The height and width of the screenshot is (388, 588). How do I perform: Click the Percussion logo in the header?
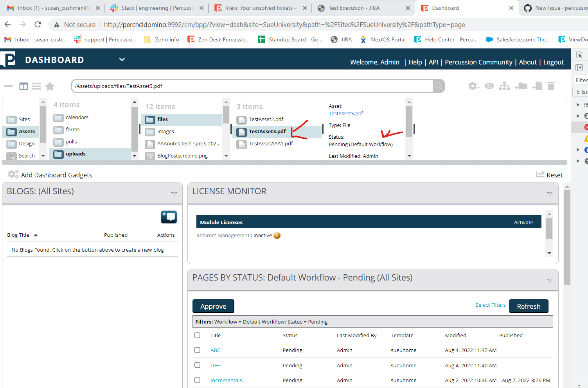8,59
